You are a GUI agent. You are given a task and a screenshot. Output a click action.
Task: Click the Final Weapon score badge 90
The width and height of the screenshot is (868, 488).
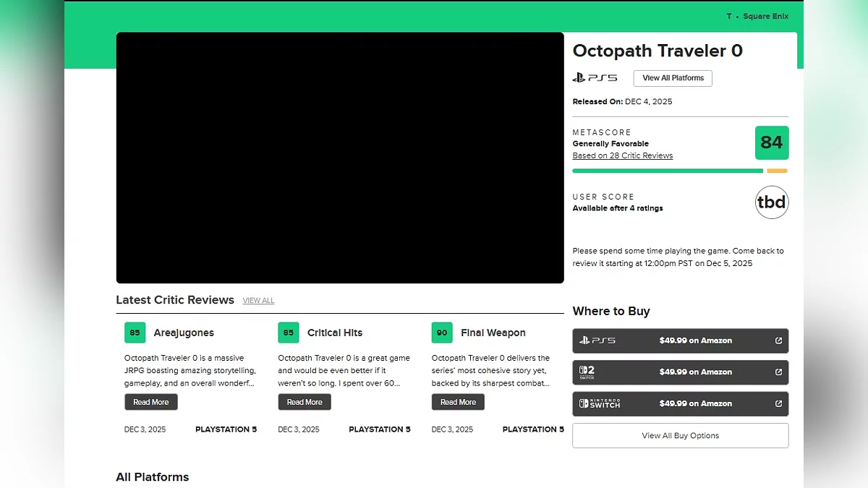click(x=442, y=333)
